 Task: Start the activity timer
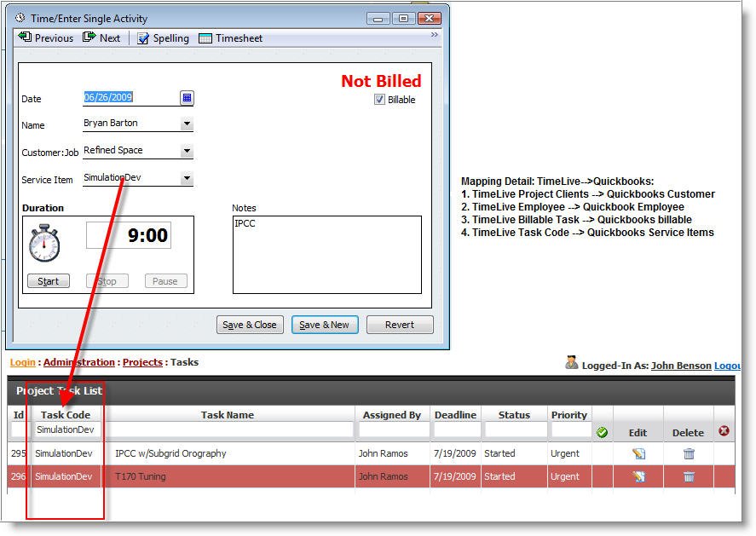tap(48, 281)
